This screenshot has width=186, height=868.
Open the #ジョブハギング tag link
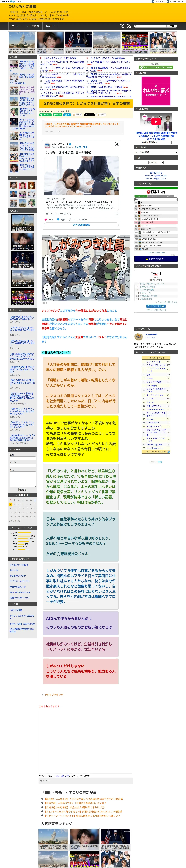click(54, 694)
